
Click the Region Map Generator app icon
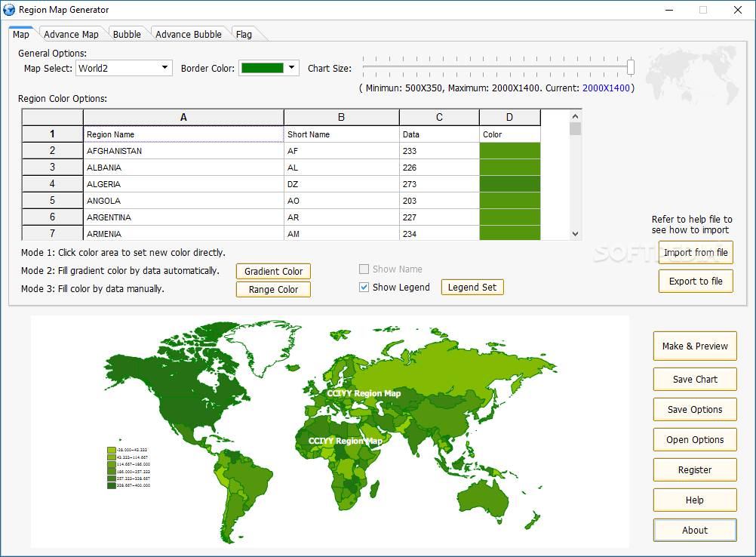pos(9,10)
